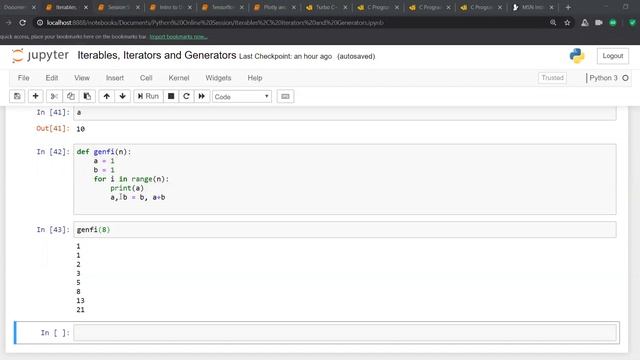Image resolution: width=640 pixels, height=360 pixels.
Task: Move selected cell up arrow
Action: point(107,96)
